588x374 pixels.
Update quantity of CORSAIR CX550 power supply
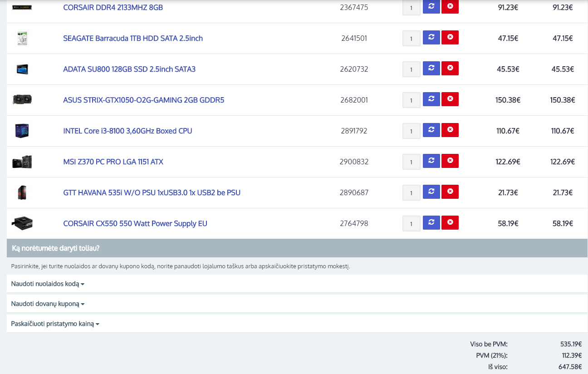click(431, 222)
